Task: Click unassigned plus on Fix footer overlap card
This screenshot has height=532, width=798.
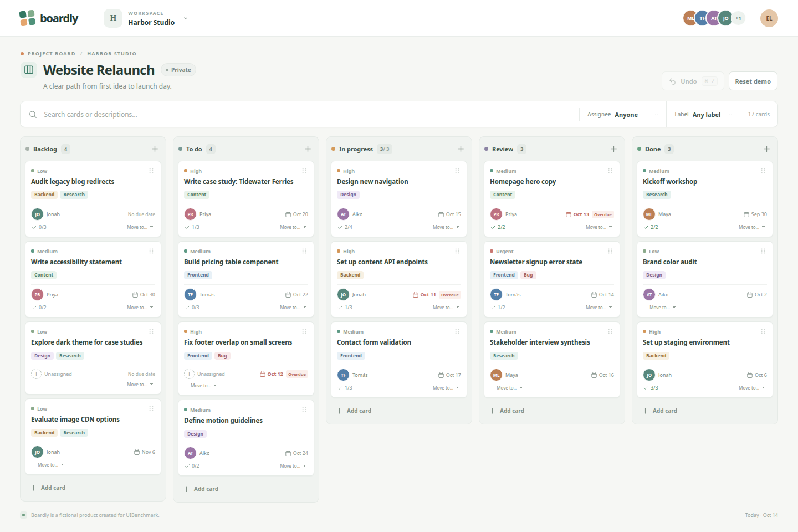Action: point(190,374)
